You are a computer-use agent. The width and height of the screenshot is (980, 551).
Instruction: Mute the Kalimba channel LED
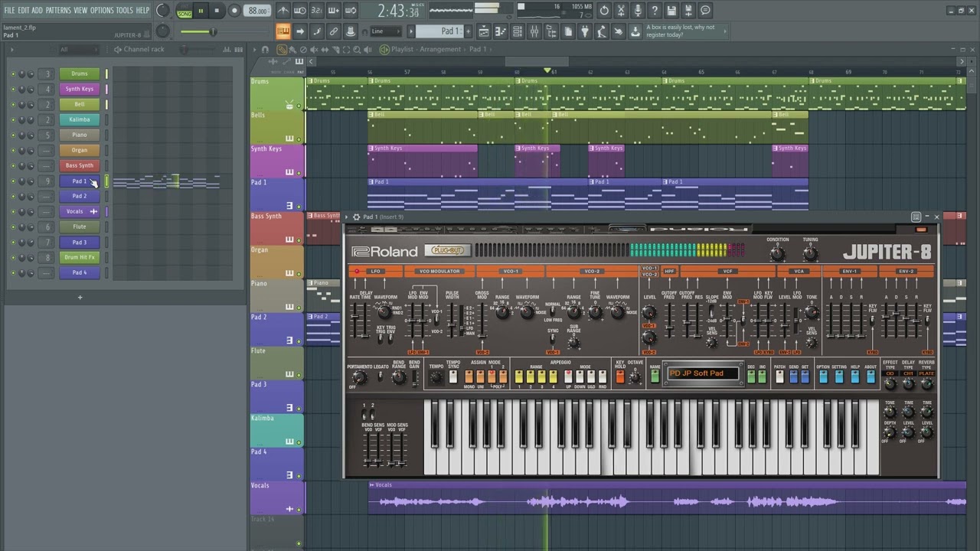point(13,119)
